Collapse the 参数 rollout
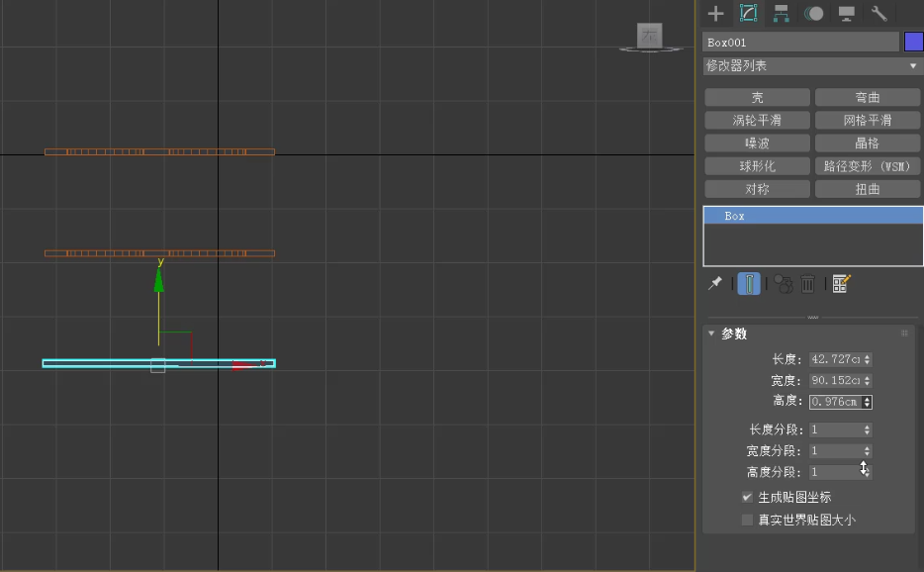 click(711, 334)
